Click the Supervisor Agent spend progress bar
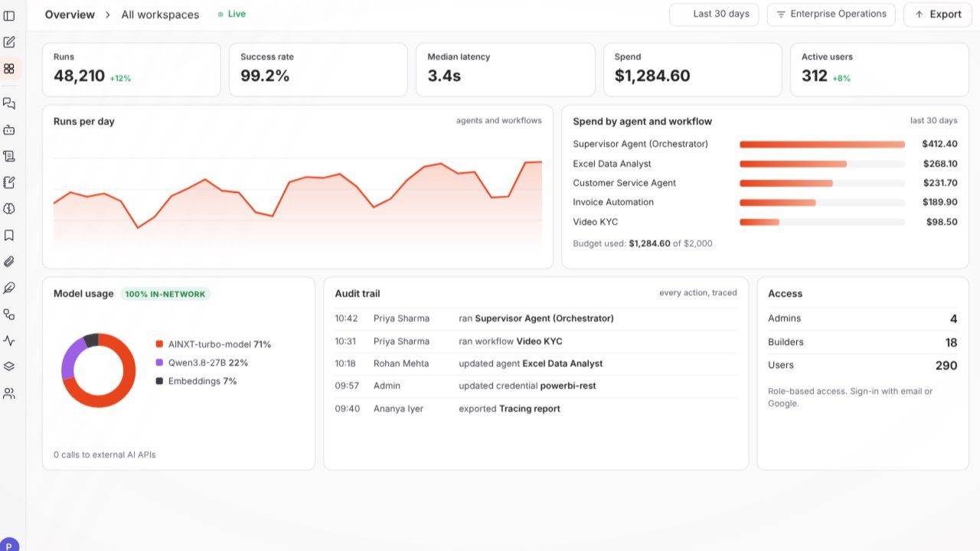 tap(822, 144)
